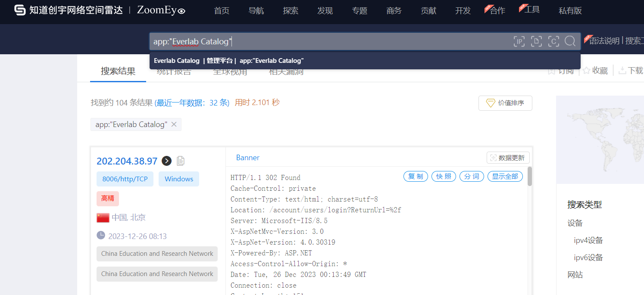Select the ipv4设备 filter

[x=588, y=240]
